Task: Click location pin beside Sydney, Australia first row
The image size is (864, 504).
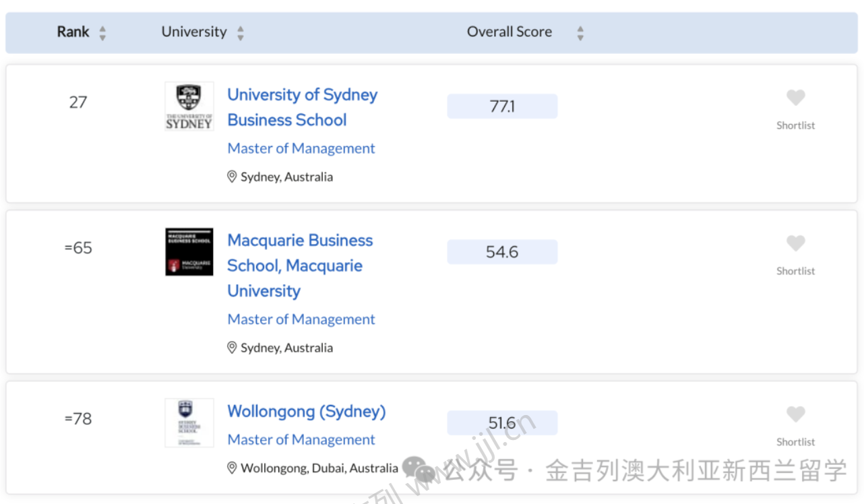Action: pyautogui.click(x=232, y=177)
